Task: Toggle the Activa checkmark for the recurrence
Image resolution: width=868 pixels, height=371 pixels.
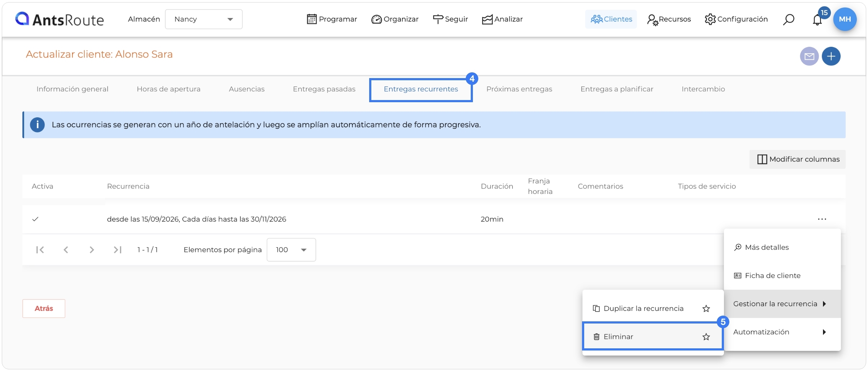Action: pos(35,219)
